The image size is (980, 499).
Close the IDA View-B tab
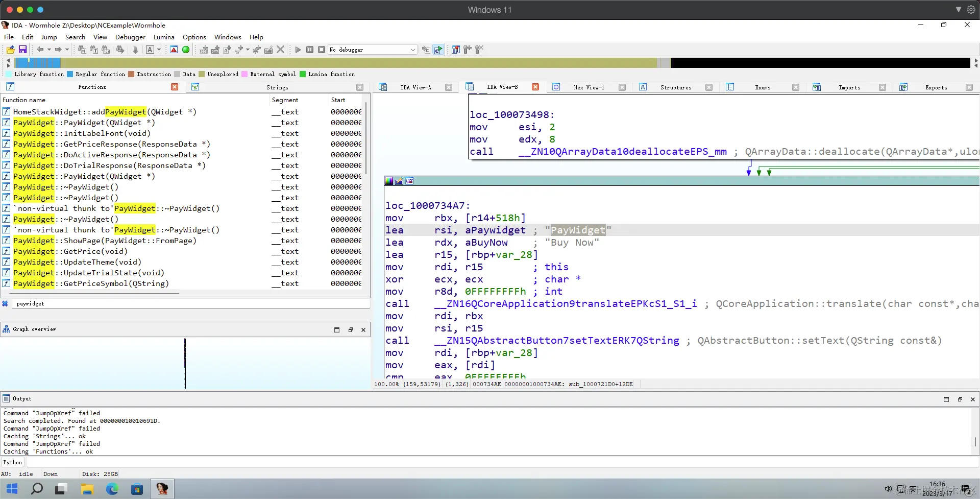click(x=535, y=87)
